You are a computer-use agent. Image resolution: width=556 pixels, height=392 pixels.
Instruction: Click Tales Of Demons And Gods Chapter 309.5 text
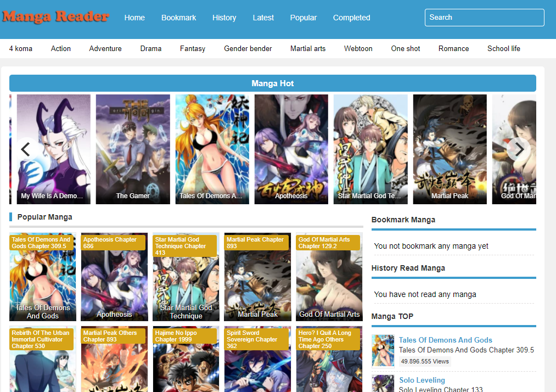click(467, 350)
